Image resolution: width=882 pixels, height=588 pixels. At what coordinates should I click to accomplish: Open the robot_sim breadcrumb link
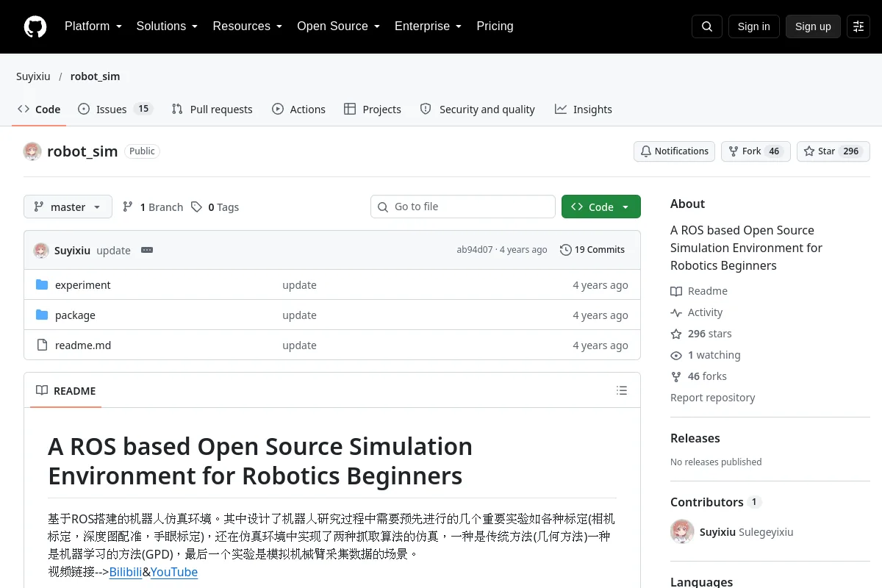(95, 76)
